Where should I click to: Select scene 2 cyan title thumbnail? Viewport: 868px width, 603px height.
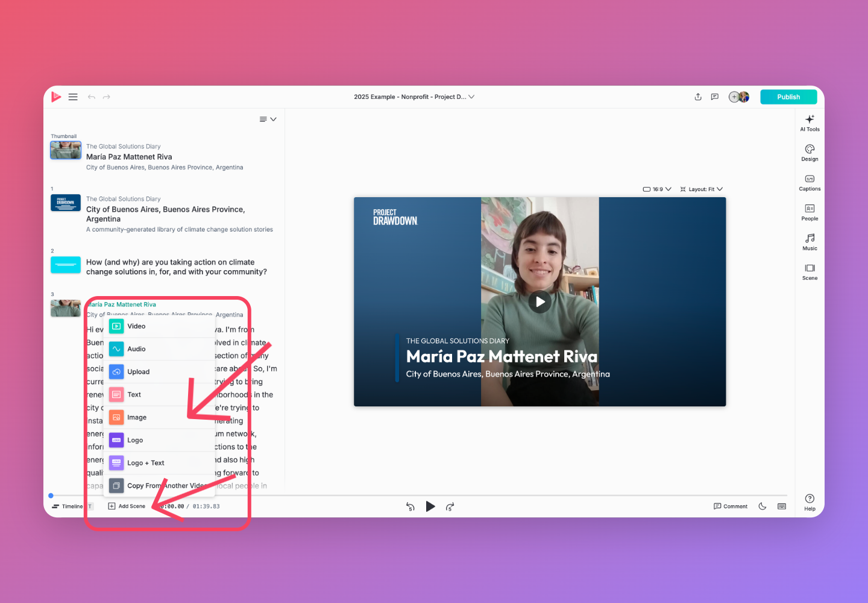tap(66, 265)
